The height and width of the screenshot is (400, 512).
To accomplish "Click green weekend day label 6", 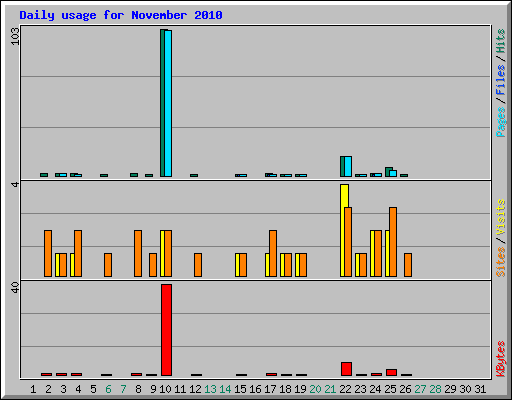I will point(108,389).
